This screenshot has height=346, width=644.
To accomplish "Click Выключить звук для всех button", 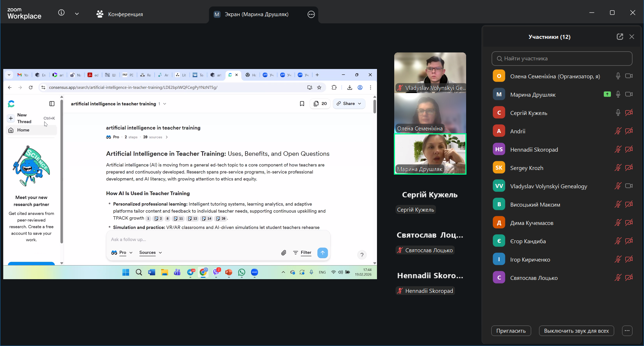I will 576,331.
